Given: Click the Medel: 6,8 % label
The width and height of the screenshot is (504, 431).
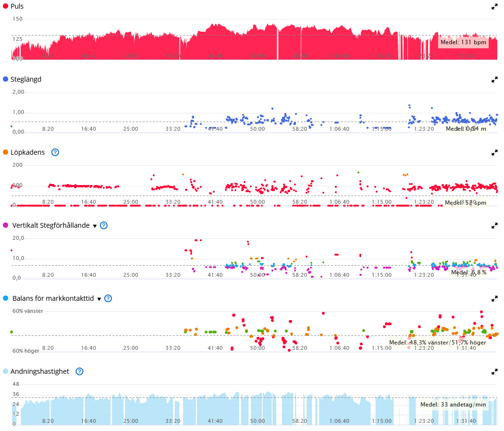Looking at the screenshot, I should [x=468, y=272].
